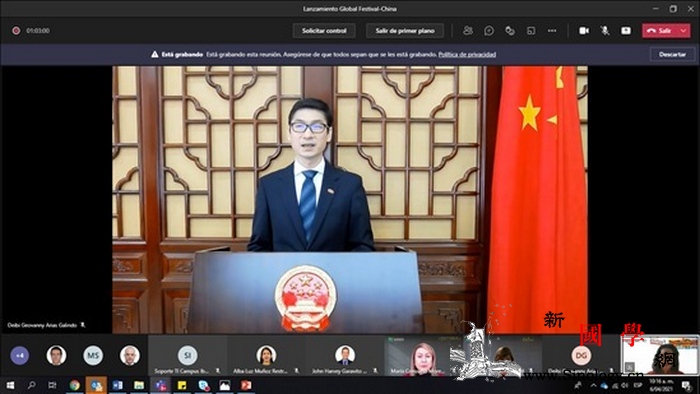Select John Harvey Garavito participant tile
This screenshot has width=700, height=394.
click(345, 356)
